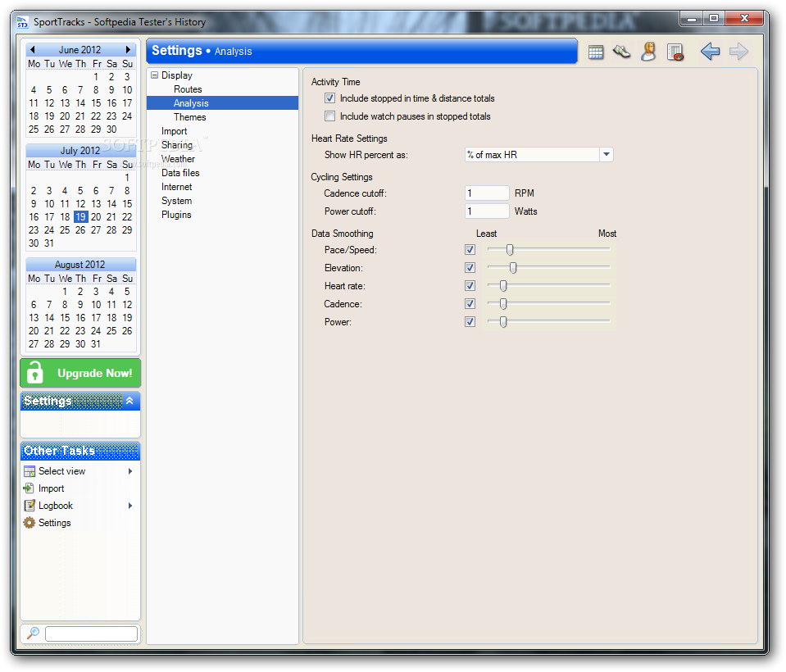Screen dimensions: 786x672
Task: Enable Include watch pauses in stopped totals
Action: pyautogui.click(x=329, y=116)
